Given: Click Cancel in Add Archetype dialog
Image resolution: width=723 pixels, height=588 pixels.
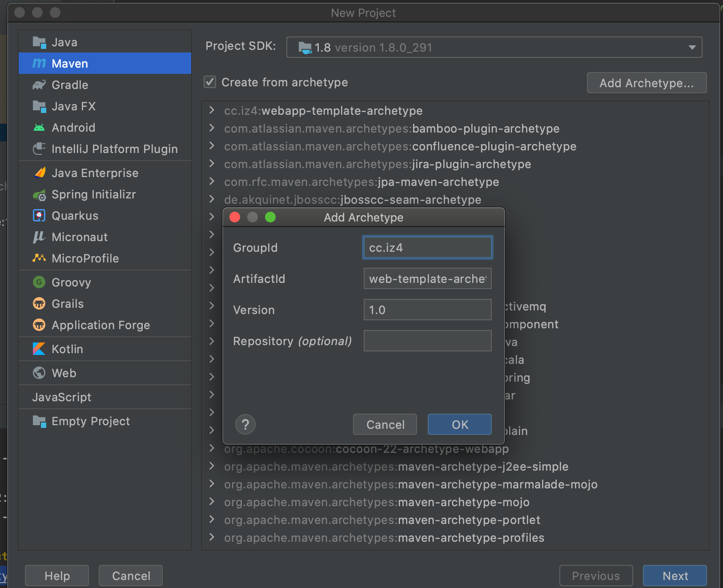Looking at the screenshot, I should [385, 425].
